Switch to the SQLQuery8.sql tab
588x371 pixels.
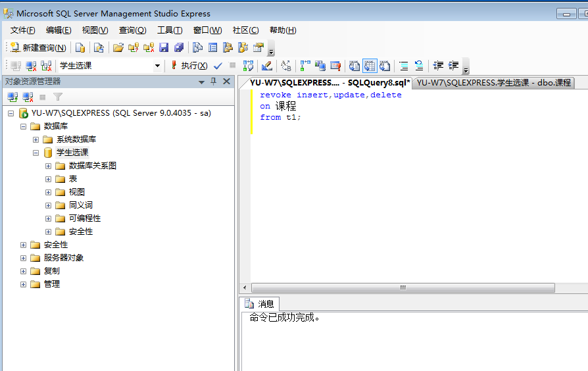(x=330, y=82)
